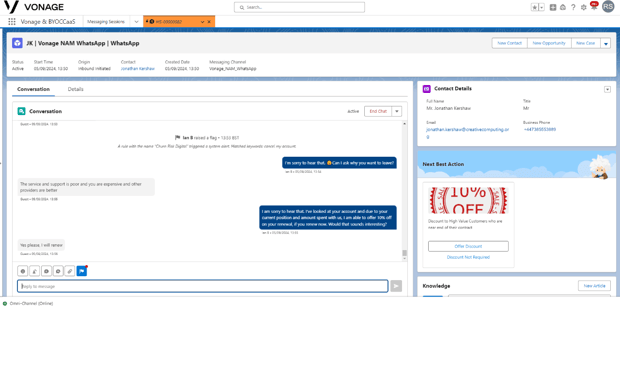Open the Jonathan Kershaw contact link
This screenshot has width=620, height=387.
click(138, 69)
